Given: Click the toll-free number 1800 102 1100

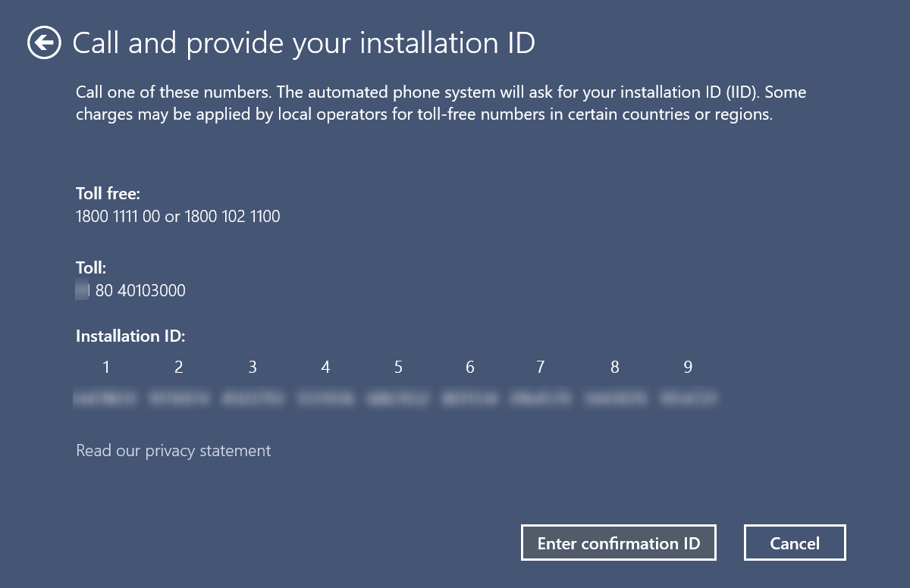Looking at the screenshot, I should coord(232,217).
